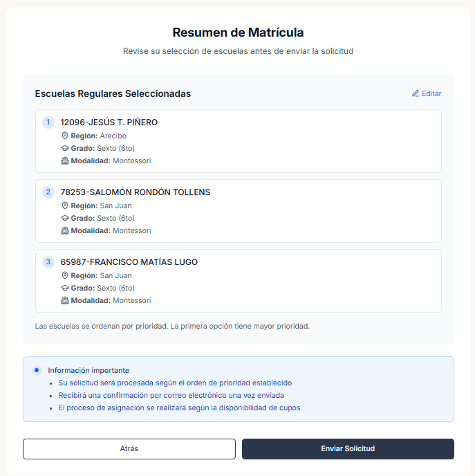Click the pencil icon beside Editar
475x476 pixels.
pyautogui.click(x=416, y=93)
